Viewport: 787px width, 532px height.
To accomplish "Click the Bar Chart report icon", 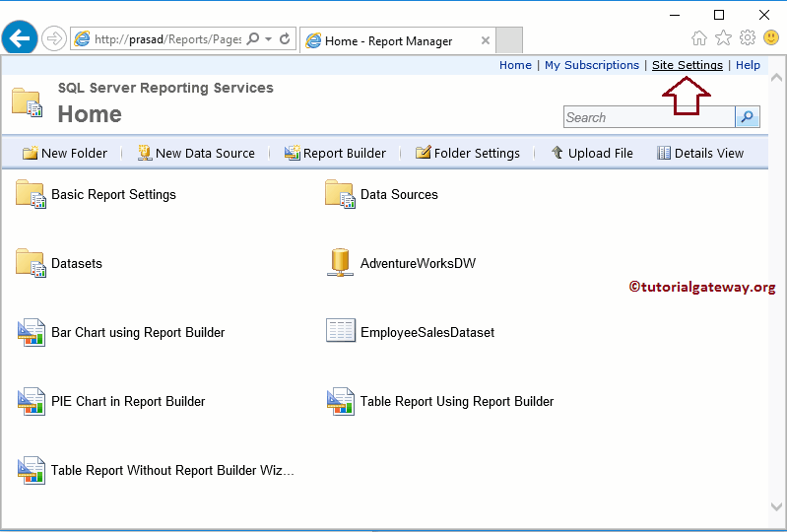I will tap(31, 333).
